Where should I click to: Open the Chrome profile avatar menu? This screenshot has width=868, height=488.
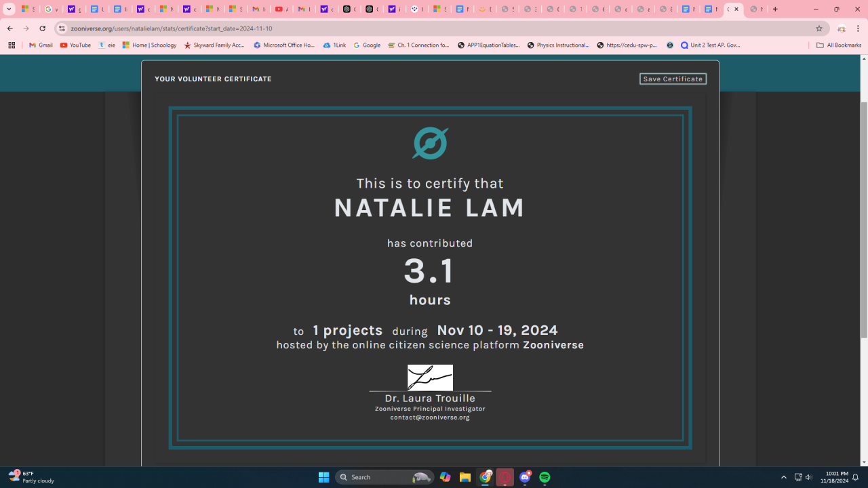point(842,28)
